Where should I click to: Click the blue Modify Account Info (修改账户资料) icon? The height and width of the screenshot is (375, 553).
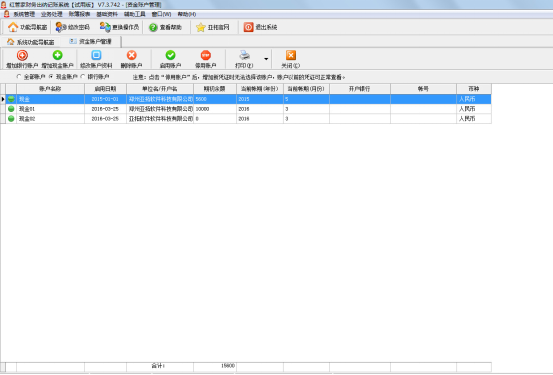click(x=96, y=55)
